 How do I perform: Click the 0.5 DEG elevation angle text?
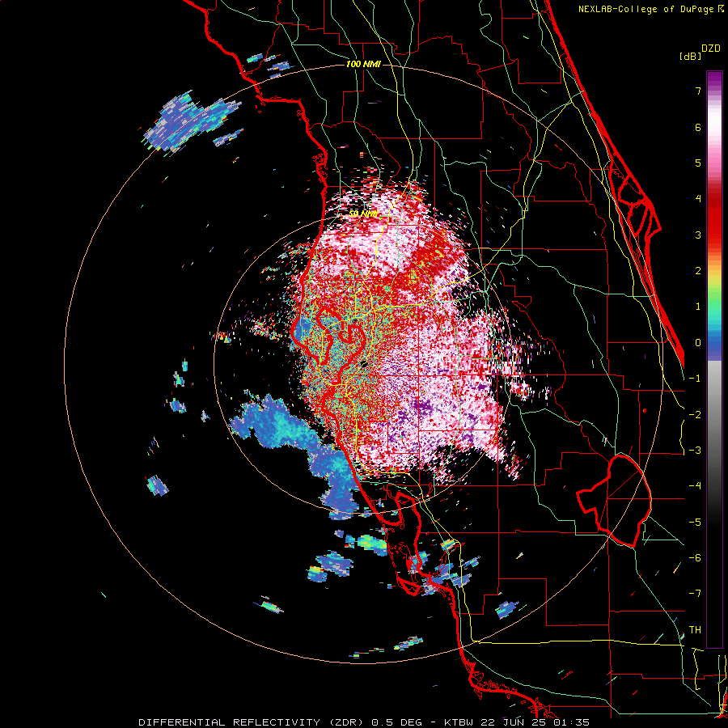(x=396, y=722)
